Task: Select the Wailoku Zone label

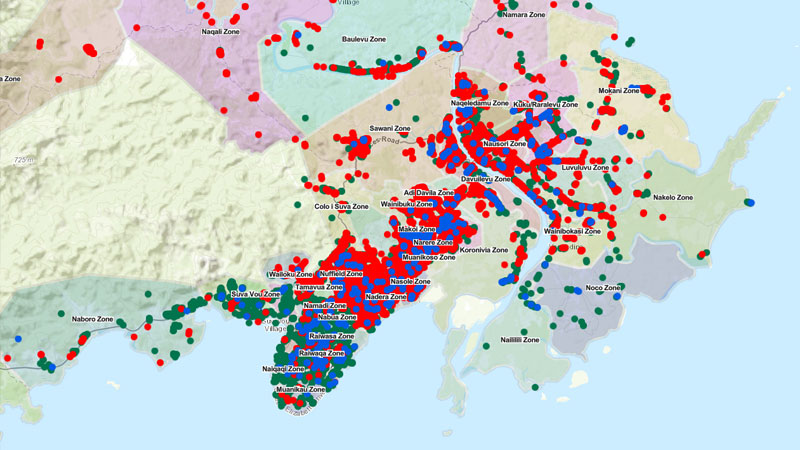Action: click(x=291, y=274)
